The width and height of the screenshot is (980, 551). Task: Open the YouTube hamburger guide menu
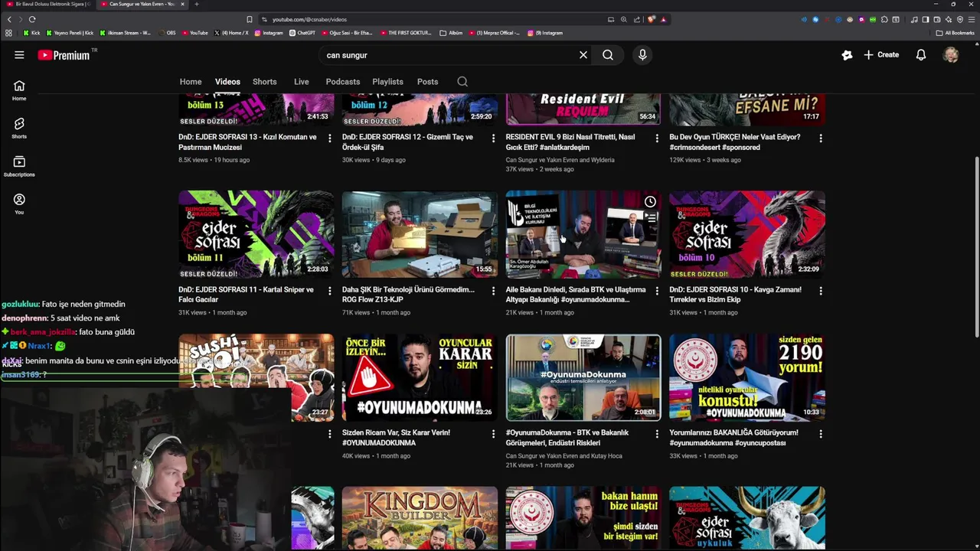(19, 55)
